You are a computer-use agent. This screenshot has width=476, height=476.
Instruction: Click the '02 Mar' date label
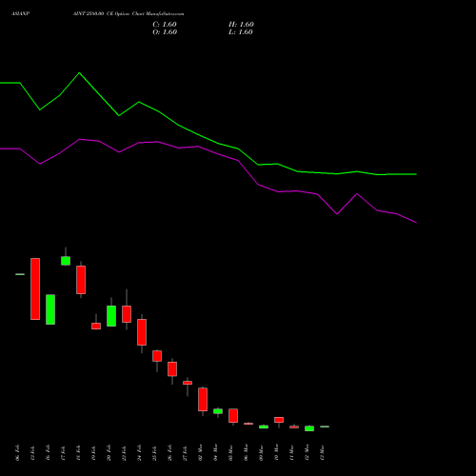(200, 453)
